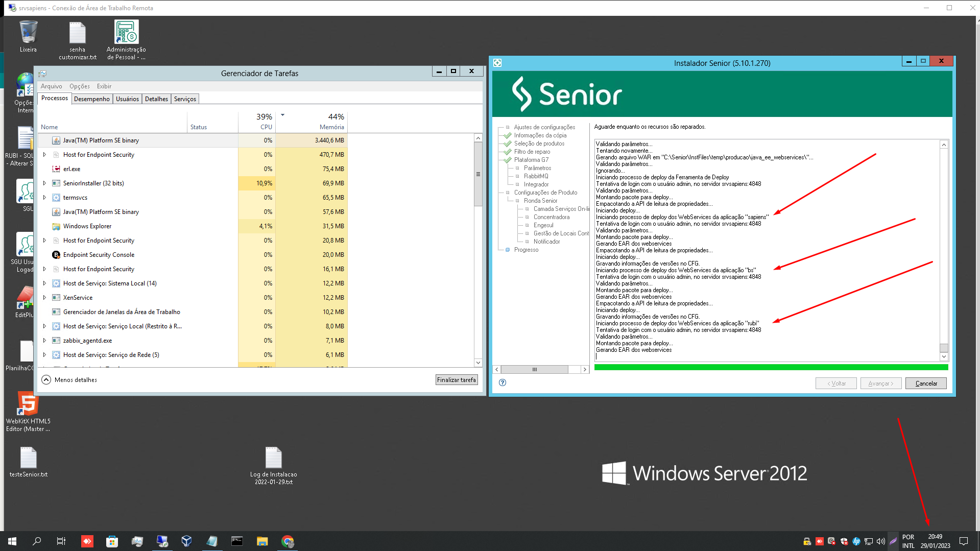
Task: Click the installer tree horizontal scrollbar thumb
Action: (x=535, y=369)
